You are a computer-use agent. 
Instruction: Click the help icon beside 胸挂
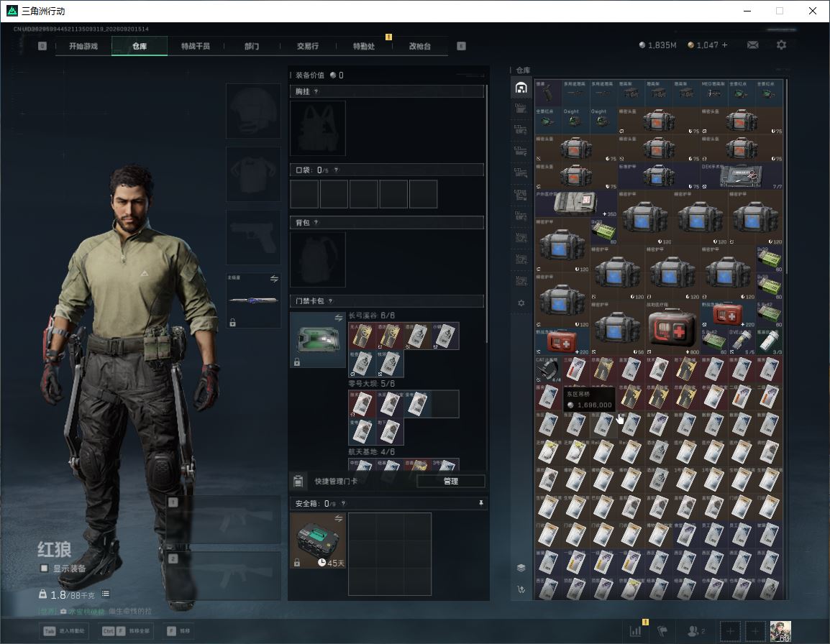click(x=316, y=91)
